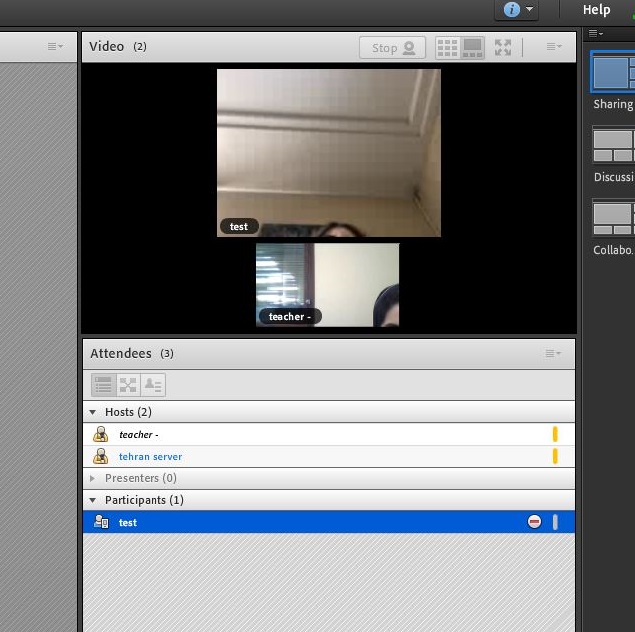Click the Stop webcam button
This screenshot has width=635, height=632.
(x=392, y=48)
